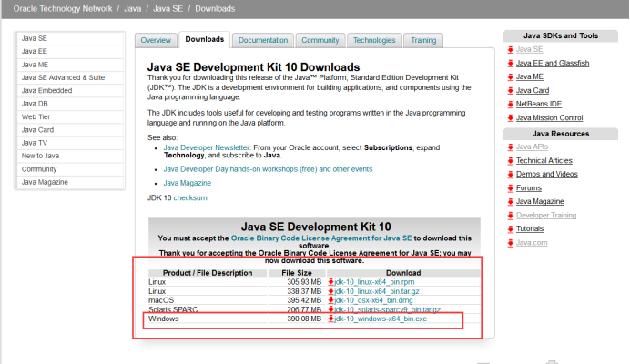This screenshot has width=630, height=364.
Task: Download jdk-10_osx-x64_bin.dmg
Action: pos(373,300)
